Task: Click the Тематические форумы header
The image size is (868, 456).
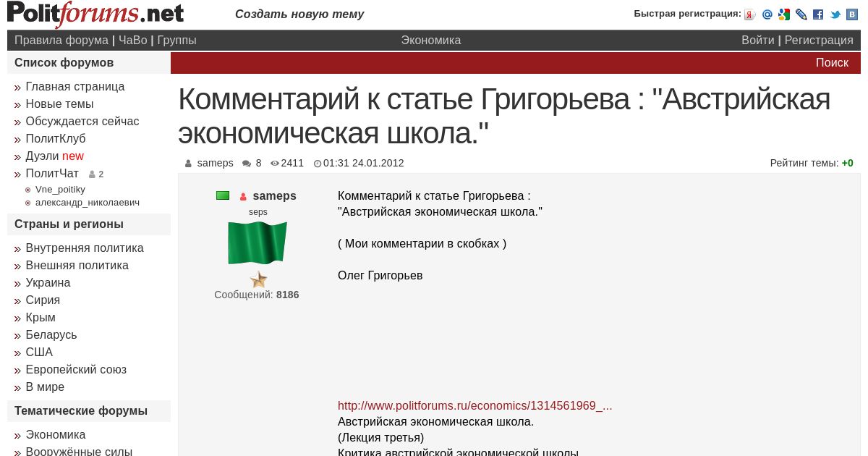Action: pyautogui.click(x=89, y=411)
